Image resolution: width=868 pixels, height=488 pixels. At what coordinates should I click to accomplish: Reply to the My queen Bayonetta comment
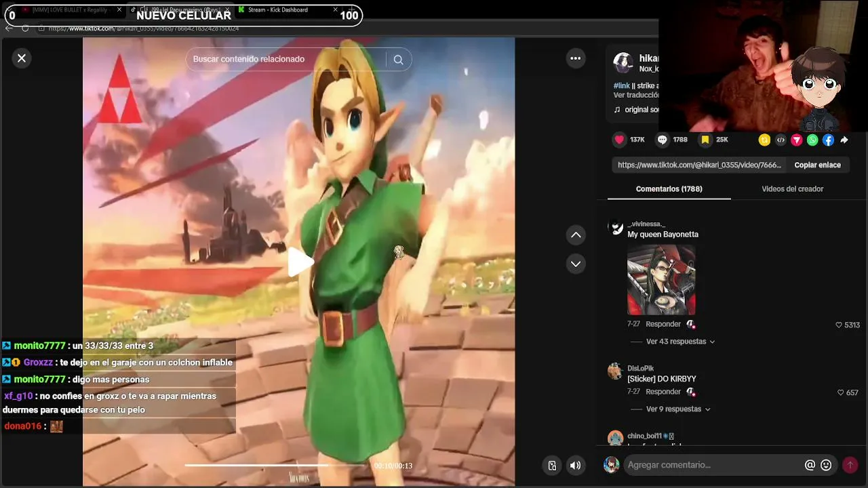pyautogui.click(x=663, y=325)
